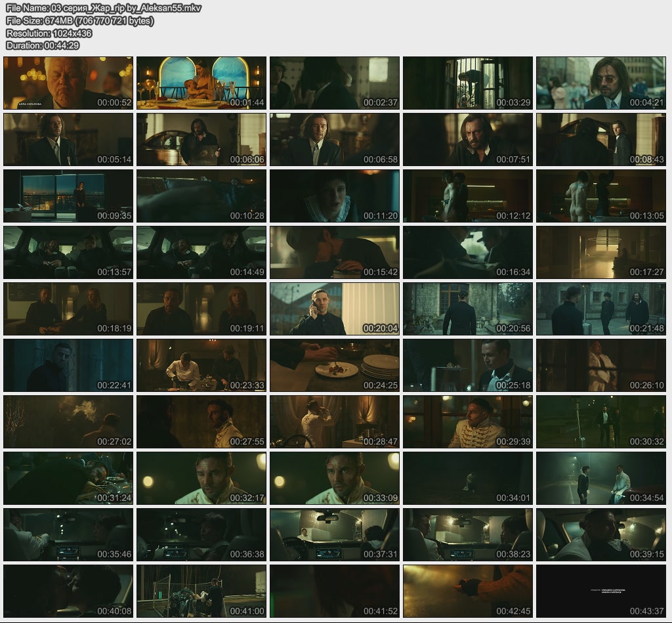Click the thumbnail marked 00:06:58
Image resolution: width=672 pixels, height=623 pixels.
pos(335,139)
